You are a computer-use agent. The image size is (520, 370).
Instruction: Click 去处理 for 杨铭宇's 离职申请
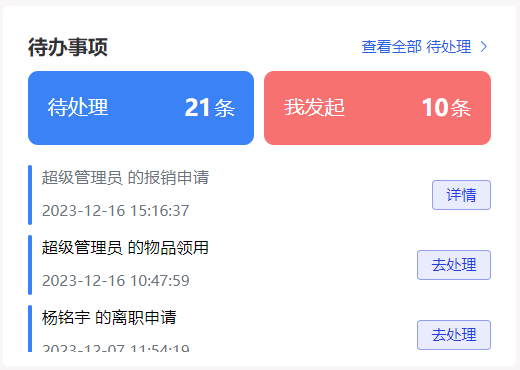click(454, 335)
